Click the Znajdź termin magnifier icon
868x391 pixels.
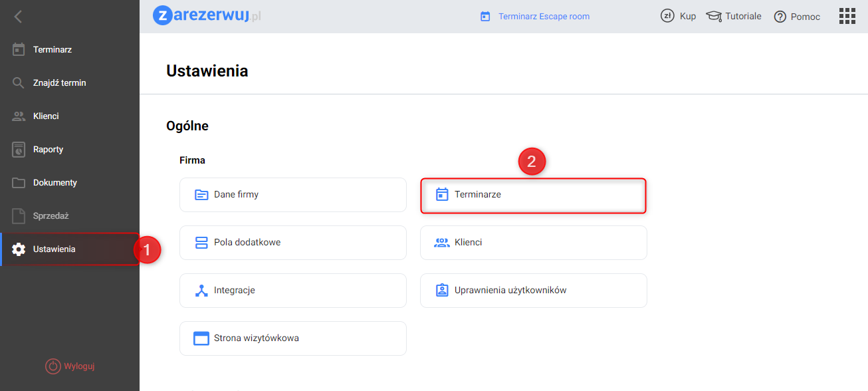coord(19,83)
